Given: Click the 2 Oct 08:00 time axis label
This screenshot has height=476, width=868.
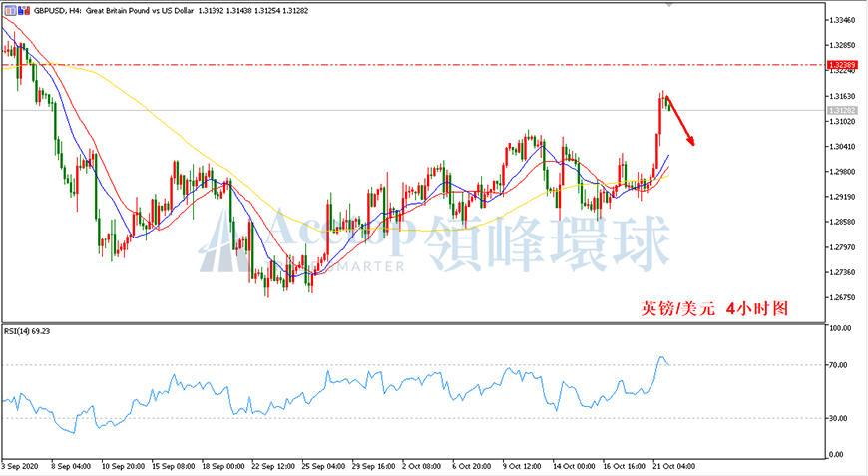Looking at the screenshot, I should click(x=422, y=466).
